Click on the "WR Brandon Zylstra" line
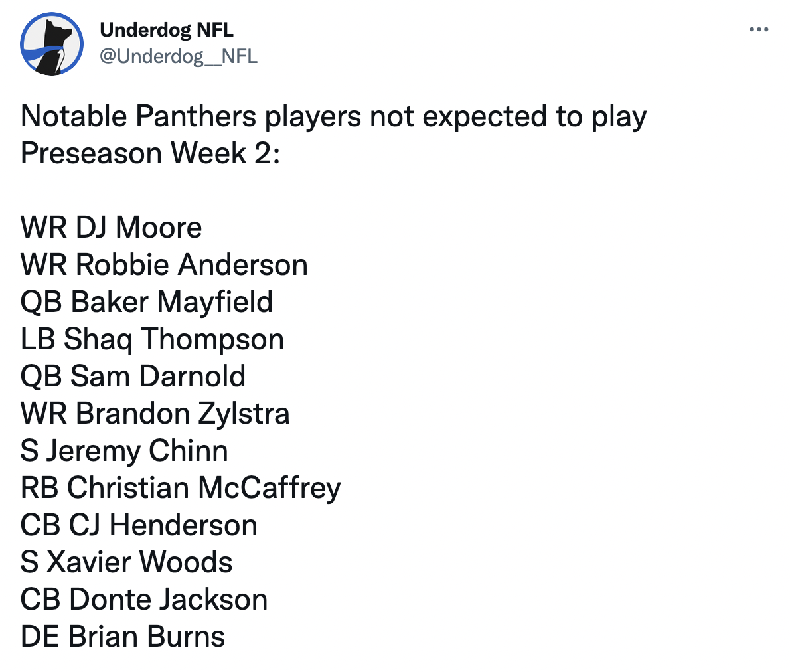The height and width of the screenshot is (672, 790). [x=155, y=414]
